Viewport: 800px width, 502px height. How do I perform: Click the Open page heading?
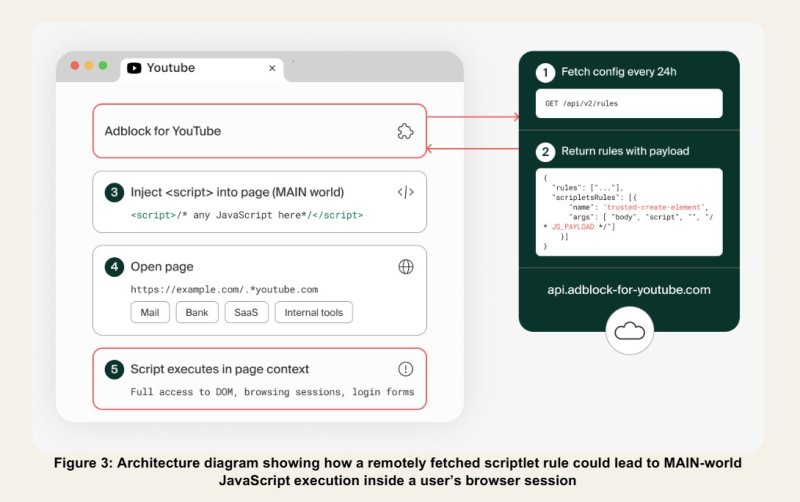tap(162, 267)
